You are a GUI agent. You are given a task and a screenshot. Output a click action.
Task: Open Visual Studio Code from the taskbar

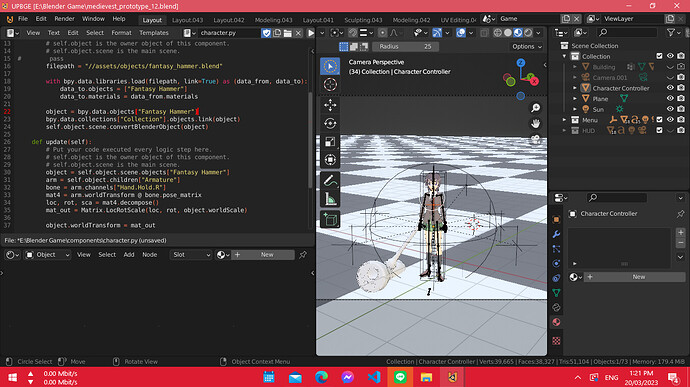coord(374,377)
